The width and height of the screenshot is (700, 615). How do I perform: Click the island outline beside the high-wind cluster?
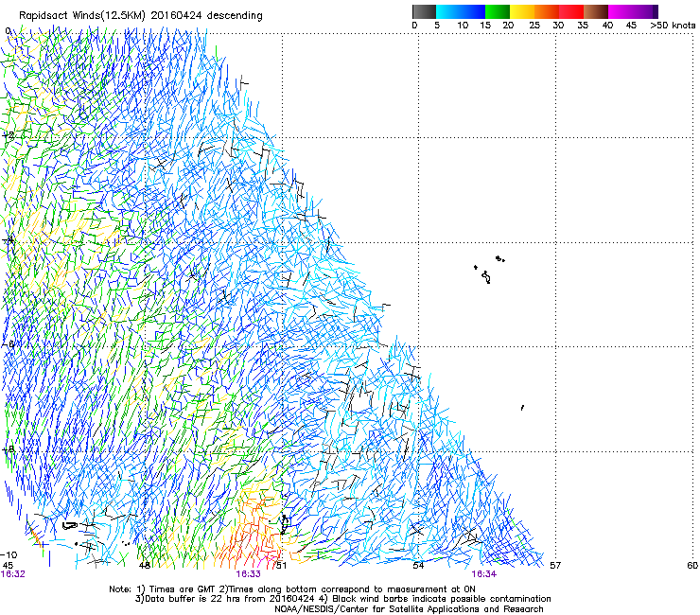285,524
